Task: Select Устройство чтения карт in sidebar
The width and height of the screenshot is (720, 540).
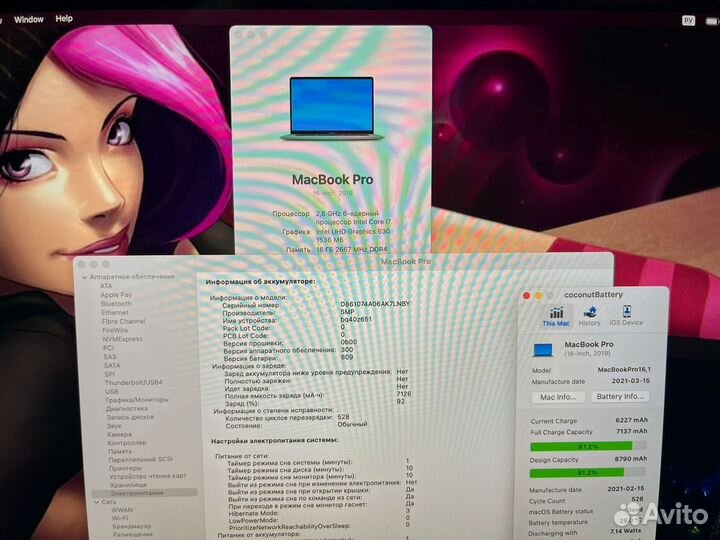Action: (148, 476)
